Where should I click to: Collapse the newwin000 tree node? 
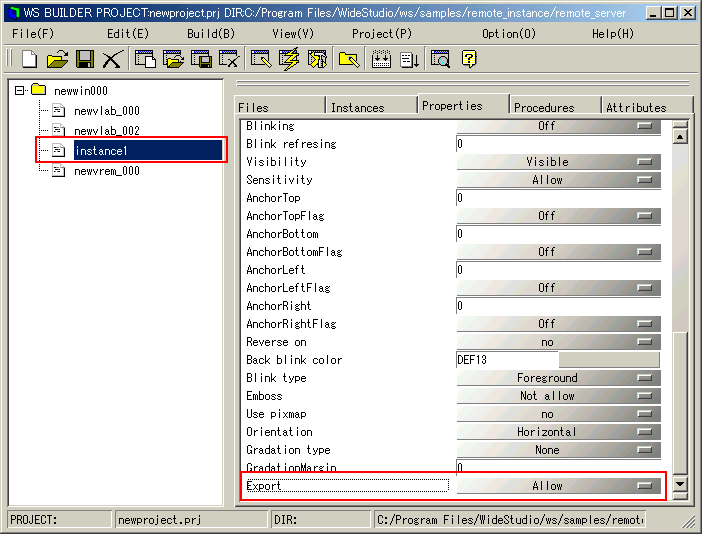(x=19, y=90)
